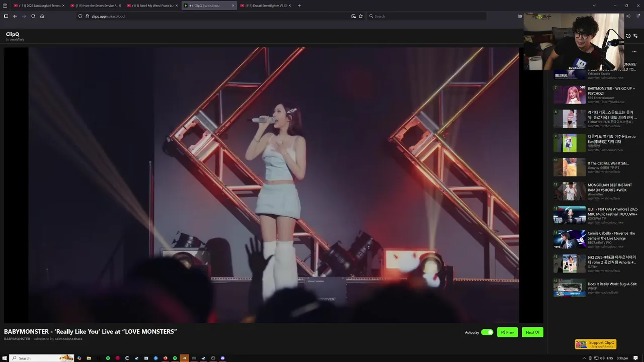Image resolution: width=644 pixels, height=362 pixels.
Task: Click the ENG language indicator
Action: (610, 358)
